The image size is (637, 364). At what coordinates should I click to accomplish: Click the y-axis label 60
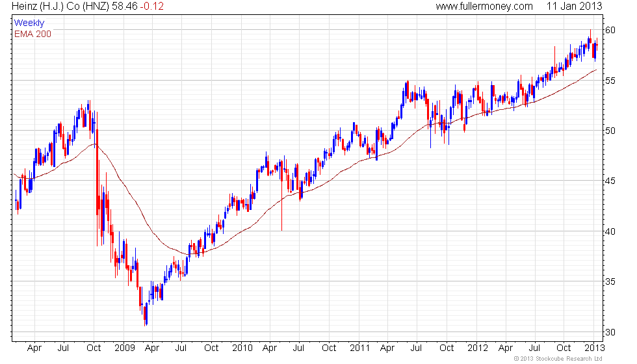(610, 30)
